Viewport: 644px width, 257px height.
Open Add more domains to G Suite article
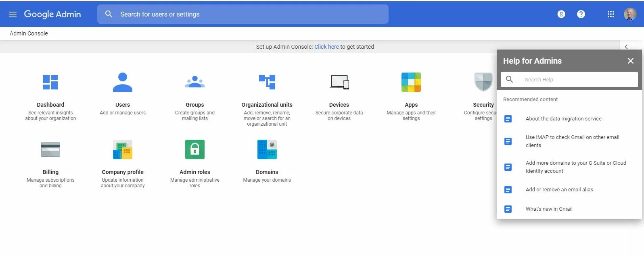576,167
